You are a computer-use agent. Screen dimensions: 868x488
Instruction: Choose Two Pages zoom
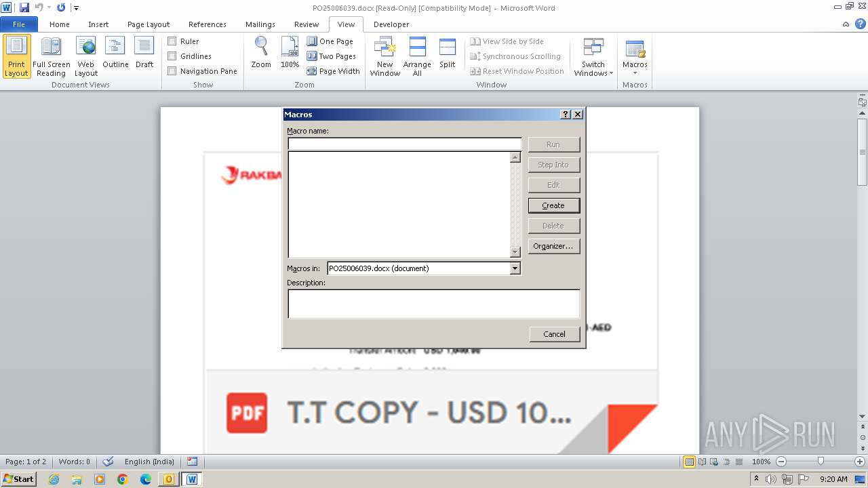[332, 56]
